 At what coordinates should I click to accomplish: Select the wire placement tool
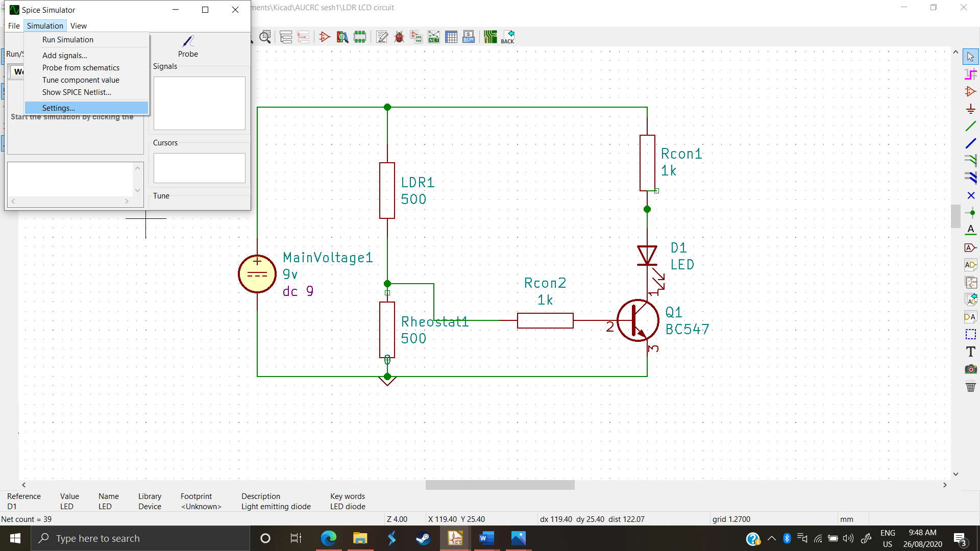[971, 126]
